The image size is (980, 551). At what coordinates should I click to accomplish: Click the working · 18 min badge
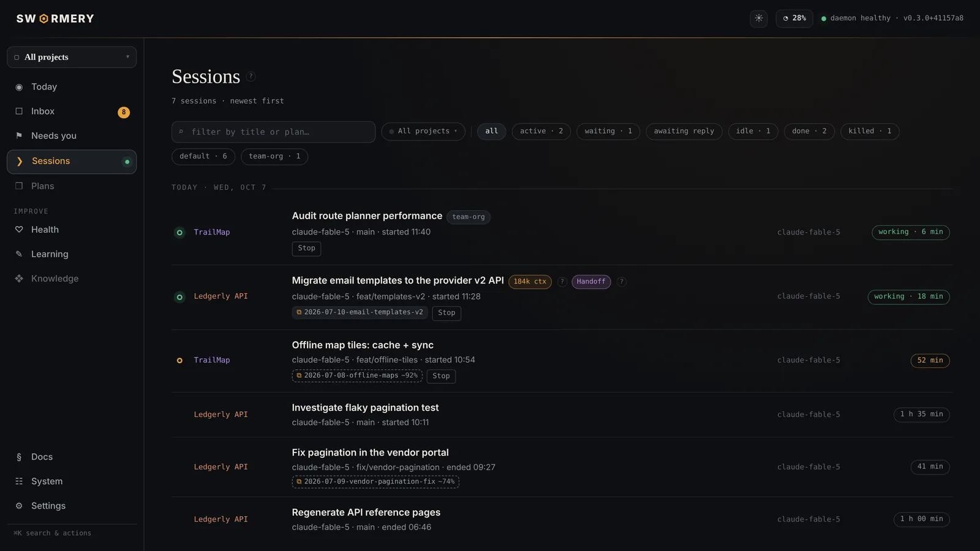coord(908,296)
